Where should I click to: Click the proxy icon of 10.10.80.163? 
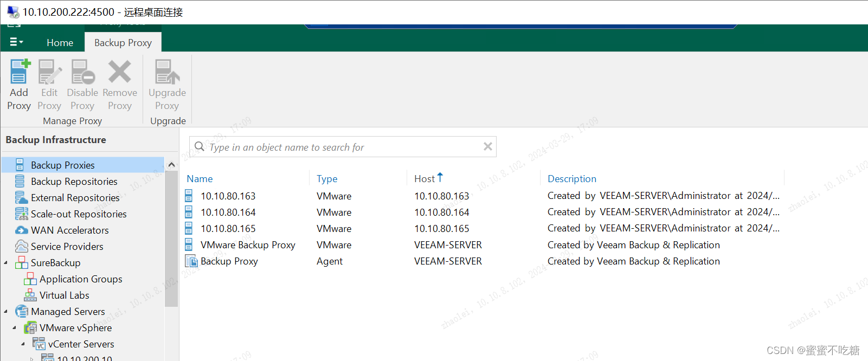(x=189, y=196)
